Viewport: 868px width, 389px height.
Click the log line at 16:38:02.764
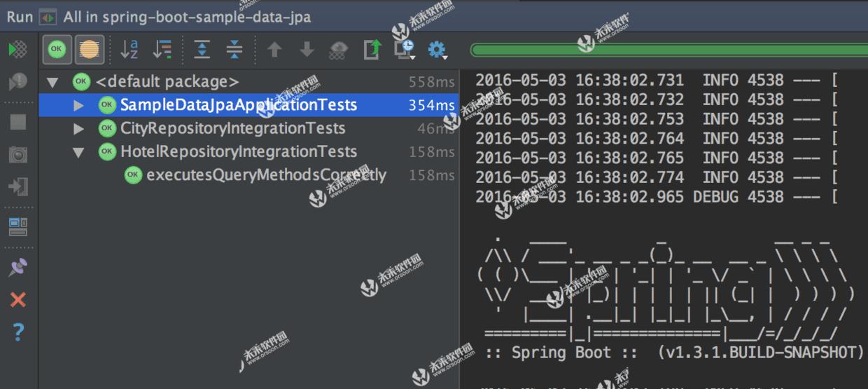(657, 139)
